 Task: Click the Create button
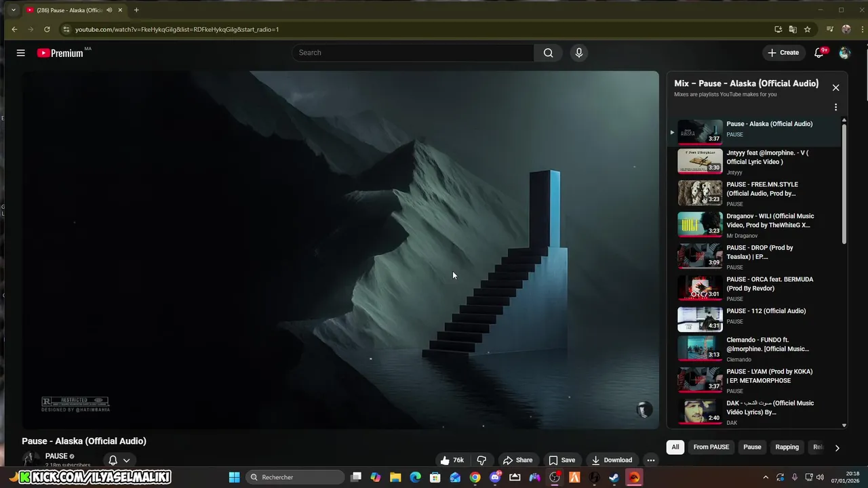pyautogui.click(x=783, y=53)
